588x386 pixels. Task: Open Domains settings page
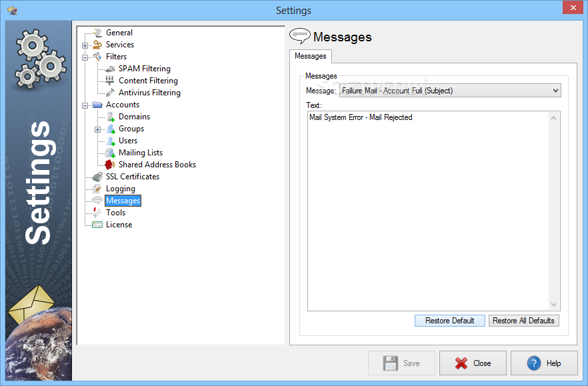pos(134,117)
